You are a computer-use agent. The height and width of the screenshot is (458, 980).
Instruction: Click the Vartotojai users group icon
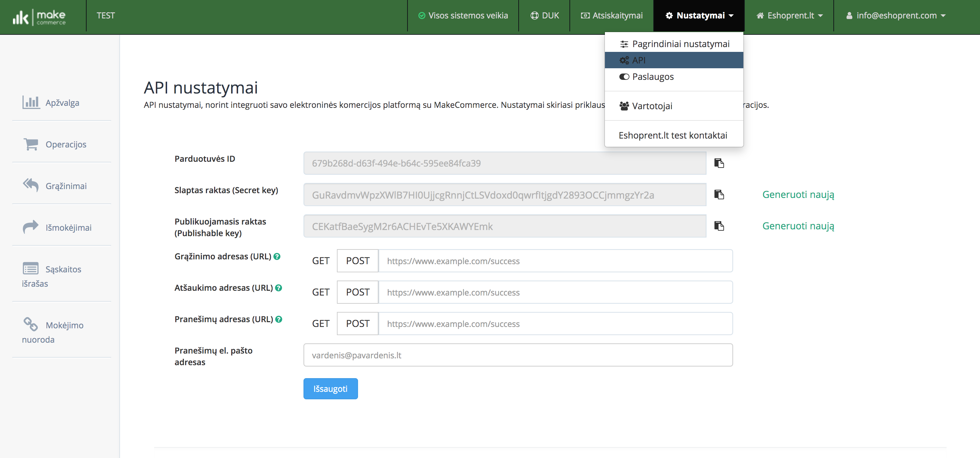[624, 106]
